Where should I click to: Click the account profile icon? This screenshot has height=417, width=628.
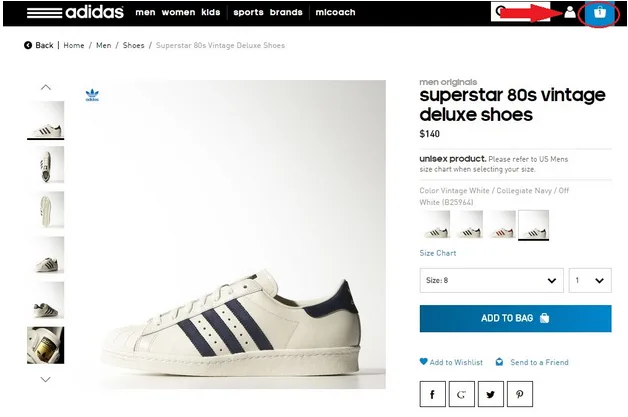coord(570,13)
